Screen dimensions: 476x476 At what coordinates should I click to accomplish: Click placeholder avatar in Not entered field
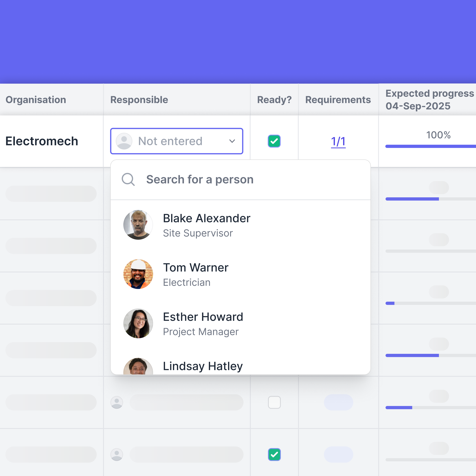tap(124, 141)
